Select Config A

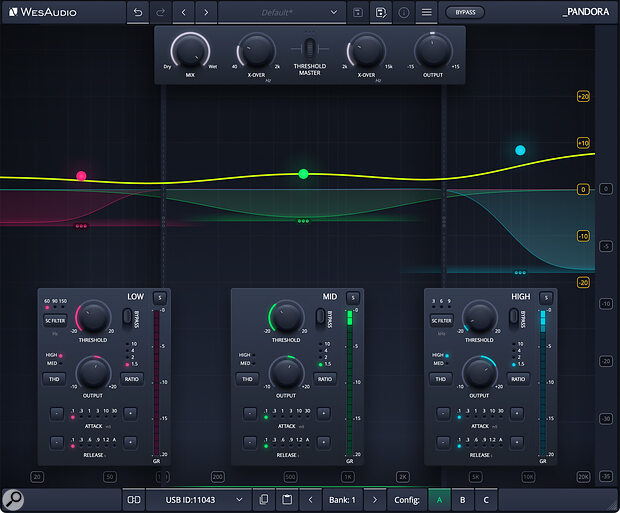point(439,500)
